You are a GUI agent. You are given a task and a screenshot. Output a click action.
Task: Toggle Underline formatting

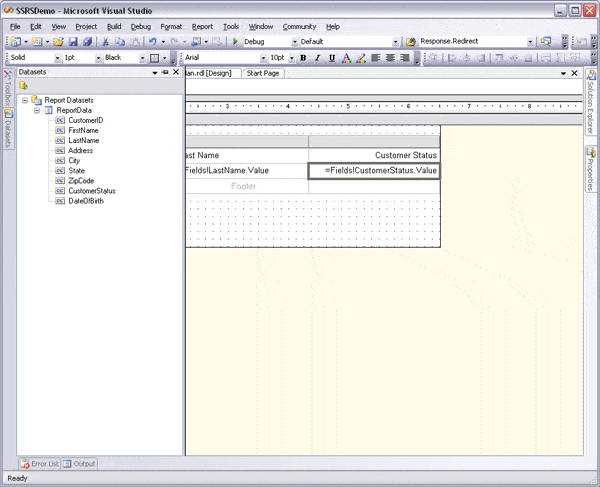point(332,58)
